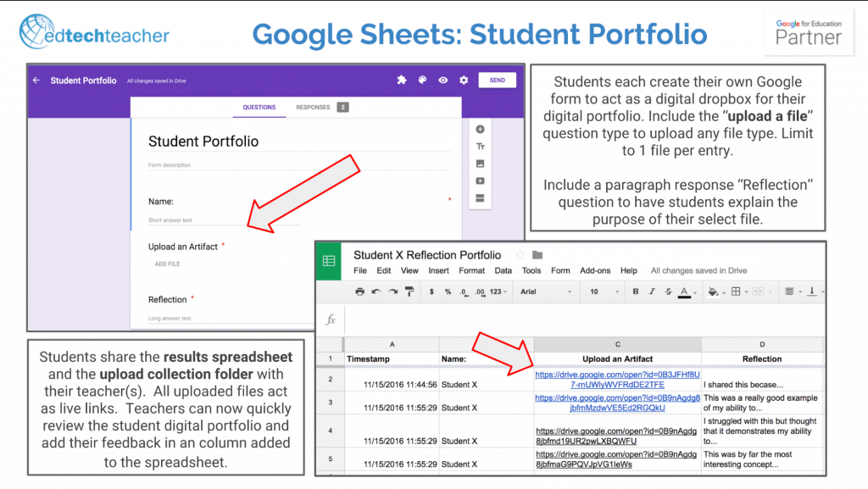Add a section using the section icon
Screen dimensions: 868x489
pos(480,197)
